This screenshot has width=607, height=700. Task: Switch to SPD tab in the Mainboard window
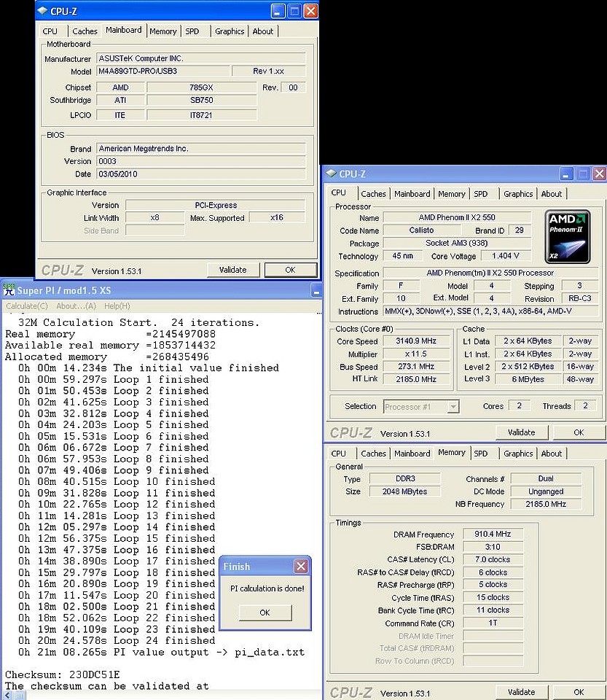[x=192, y=31]
